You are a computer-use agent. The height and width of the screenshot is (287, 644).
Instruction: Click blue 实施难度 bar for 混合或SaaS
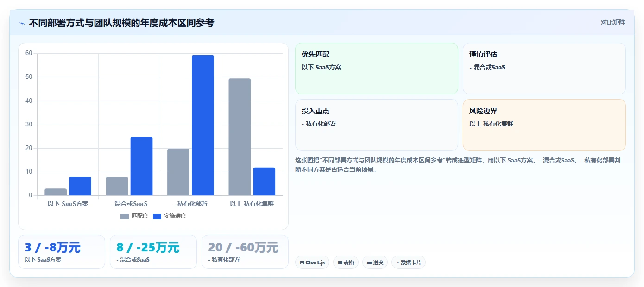[x=141, y=166]
